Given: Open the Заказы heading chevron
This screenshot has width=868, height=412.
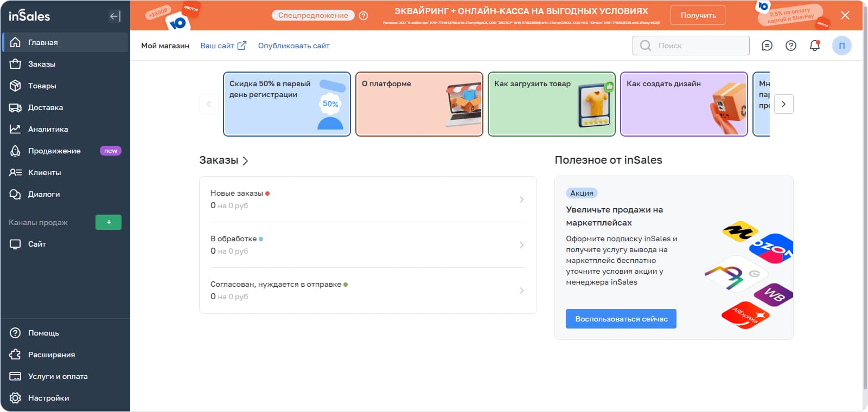Looking at the screenshot, I should 245,160.
